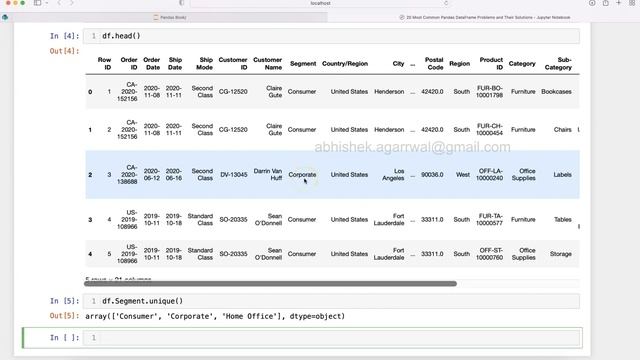640x360 pixels.
Task: Click the Customer ID column header
Action: pos(233,64)
